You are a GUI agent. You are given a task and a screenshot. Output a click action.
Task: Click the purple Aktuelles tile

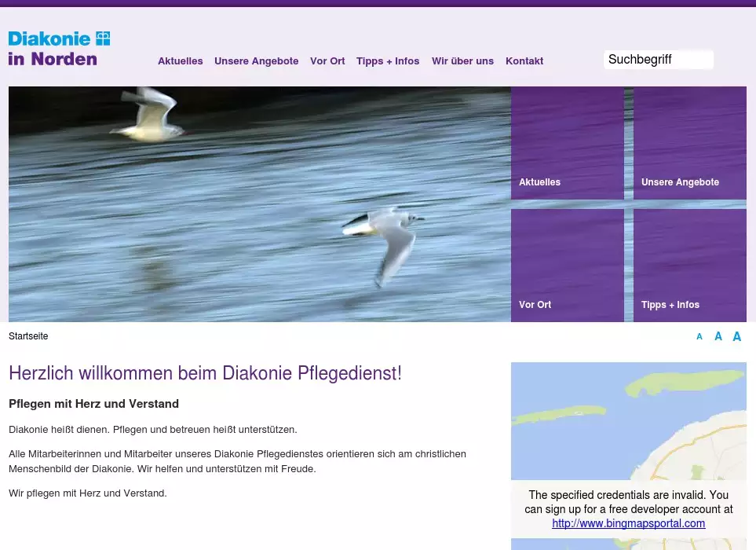567,143
